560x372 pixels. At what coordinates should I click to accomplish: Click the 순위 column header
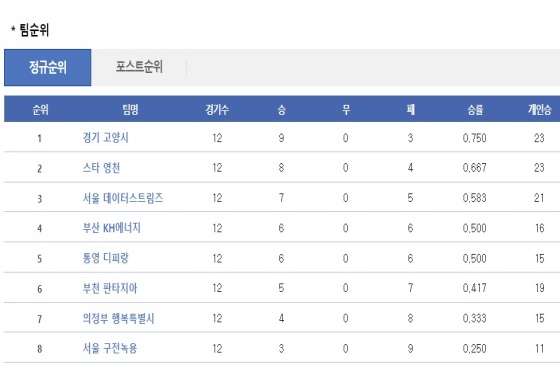point(40,110)
